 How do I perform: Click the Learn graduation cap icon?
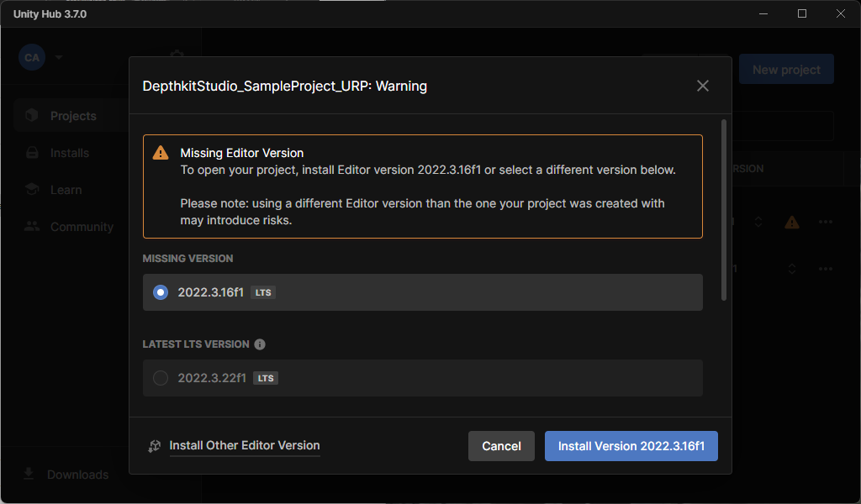(x=32, y=190)
